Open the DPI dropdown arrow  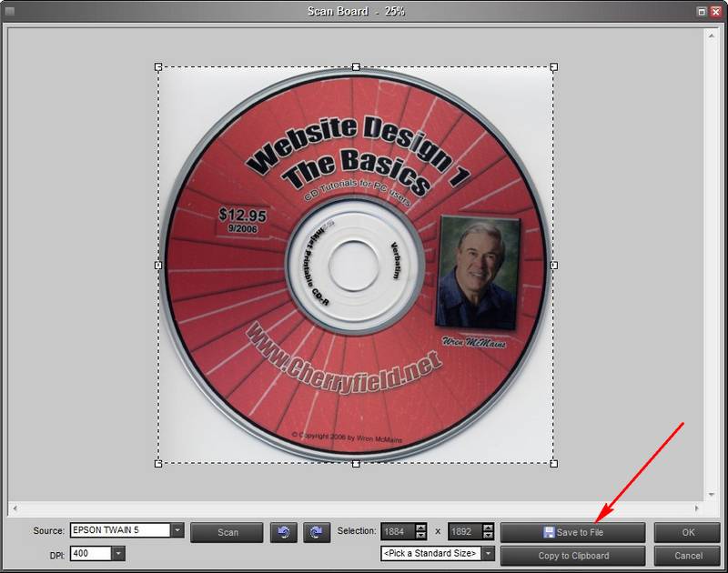tap(118, 553)
